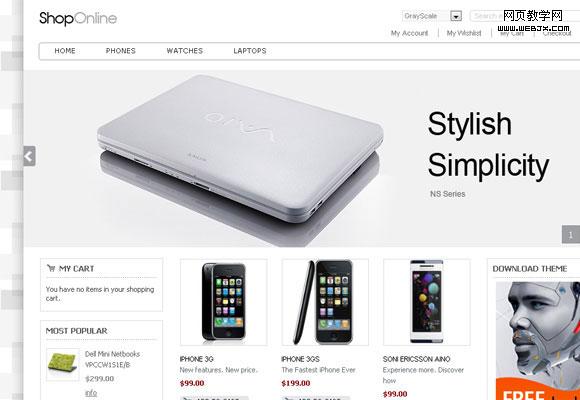Open the GrayScale theme dropdown arrow
580x400 pixels.
tap(456, 16)
